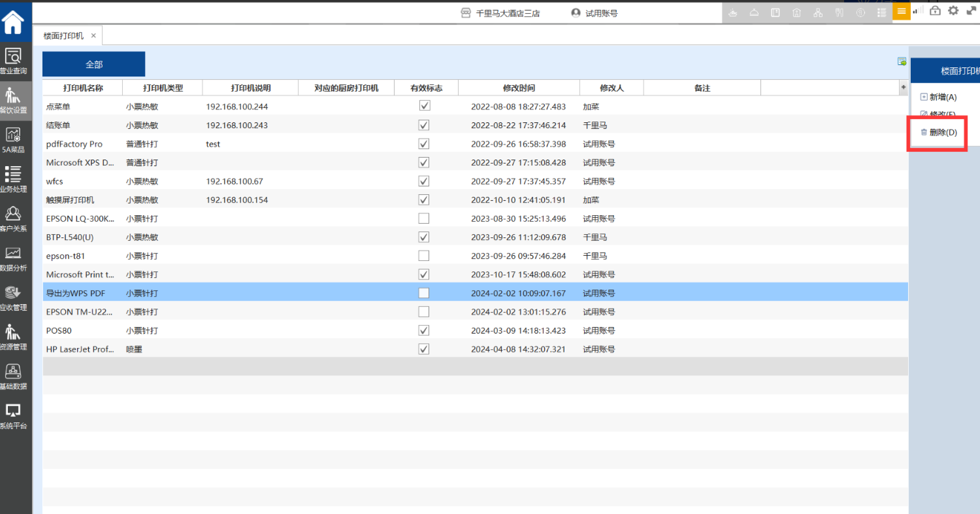The height and width of the screenshot is (514, 980).
Task: Click the 全部 filter button
Action: (93, 64)
